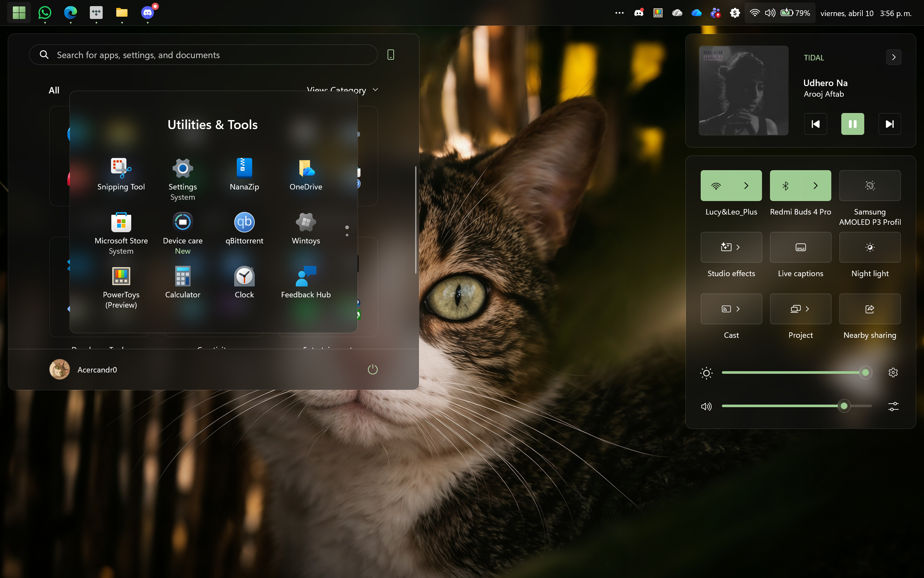Screen dimensions: 924x578
Task: Adjust the volume slider
Action: pyautogui.click(x=797, y=406)
